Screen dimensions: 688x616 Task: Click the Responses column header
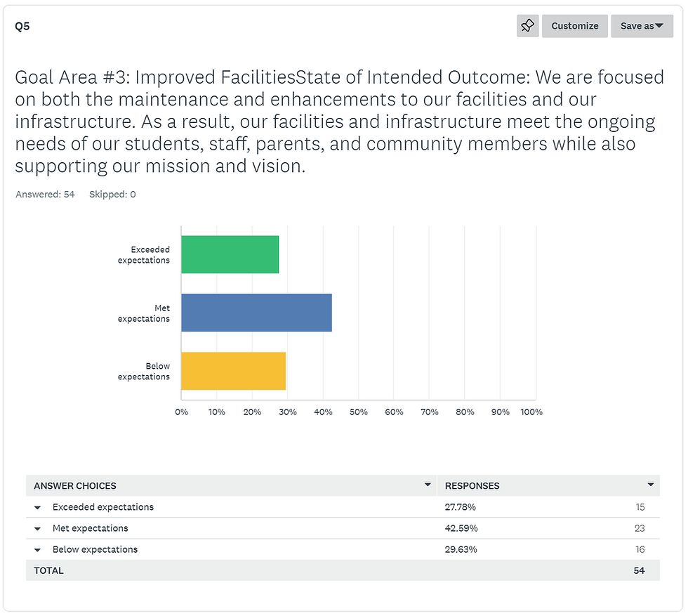pyautogui.click(x=472, y=486)
